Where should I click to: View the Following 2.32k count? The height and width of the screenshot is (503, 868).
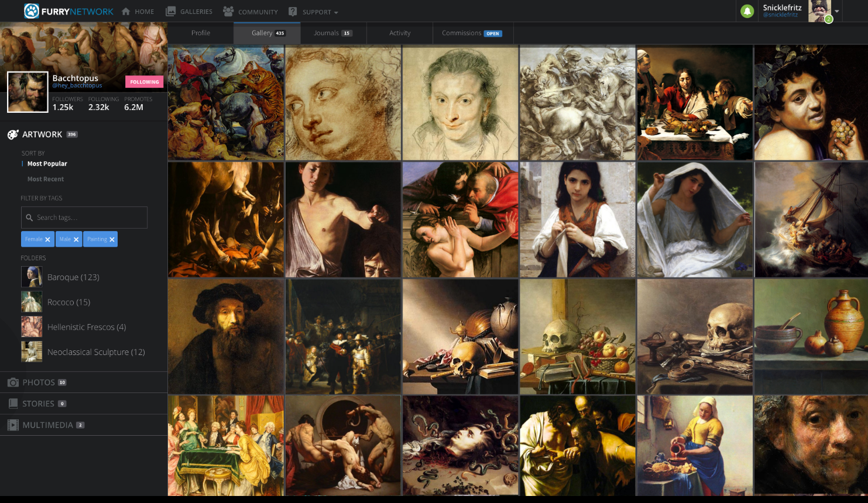(104, 104)
